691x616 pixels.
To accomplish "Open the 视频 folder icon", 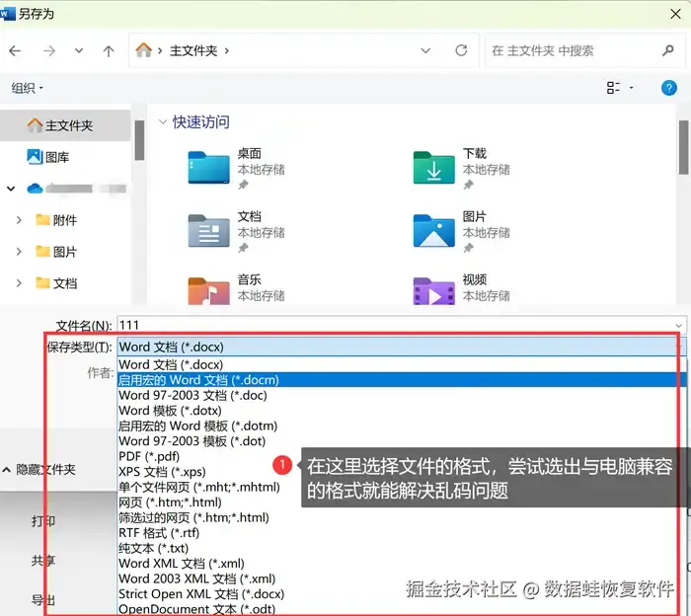I will click(433, 291).
